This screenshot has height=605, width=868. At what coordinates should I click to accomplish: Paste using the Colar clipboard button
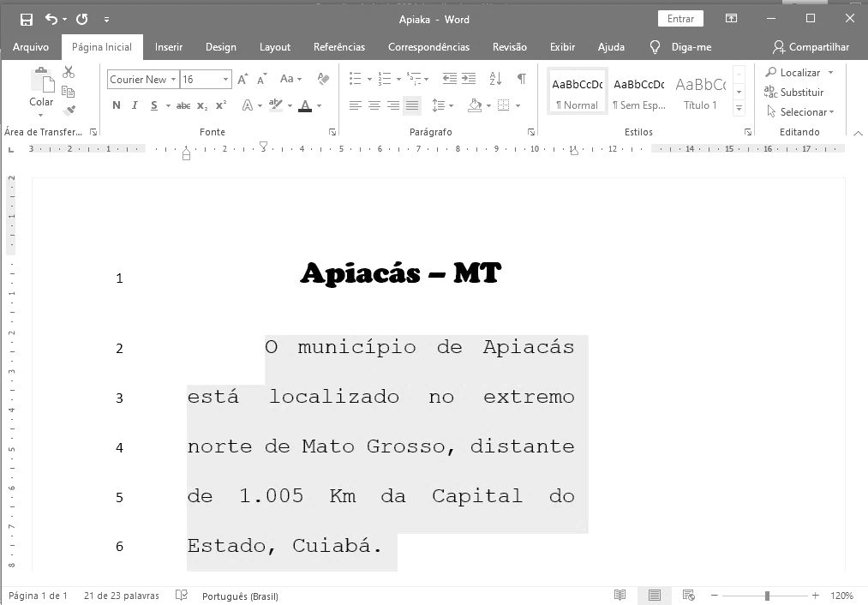coord(41,86)
